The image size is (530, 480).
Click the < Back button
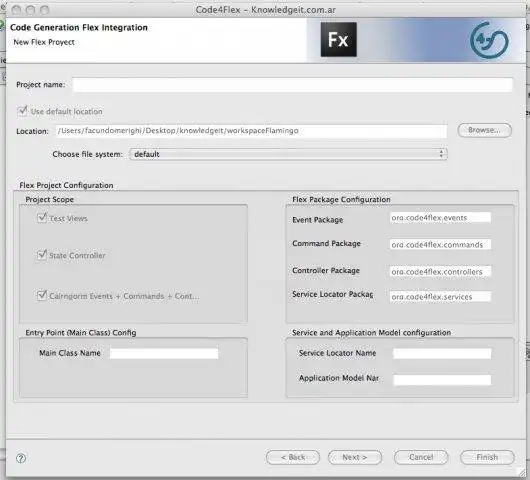pos(293,457)
